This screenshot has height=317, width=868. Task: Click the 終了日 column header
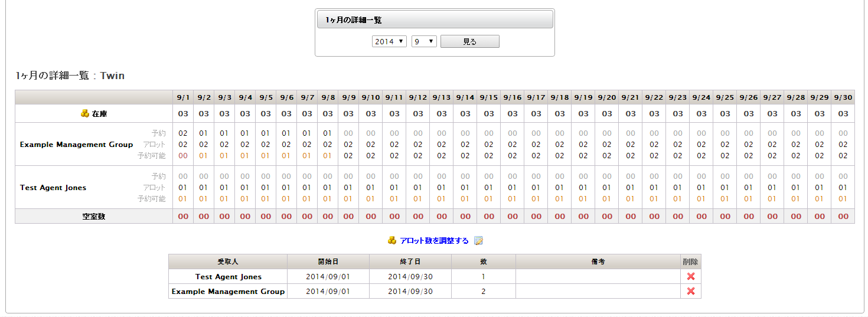click(x=410, y=262)
